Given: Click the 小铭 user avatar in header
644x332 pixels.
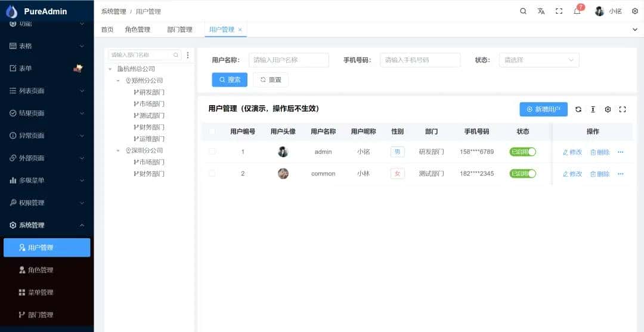Looking at the screenshot, I should [600, 11].
